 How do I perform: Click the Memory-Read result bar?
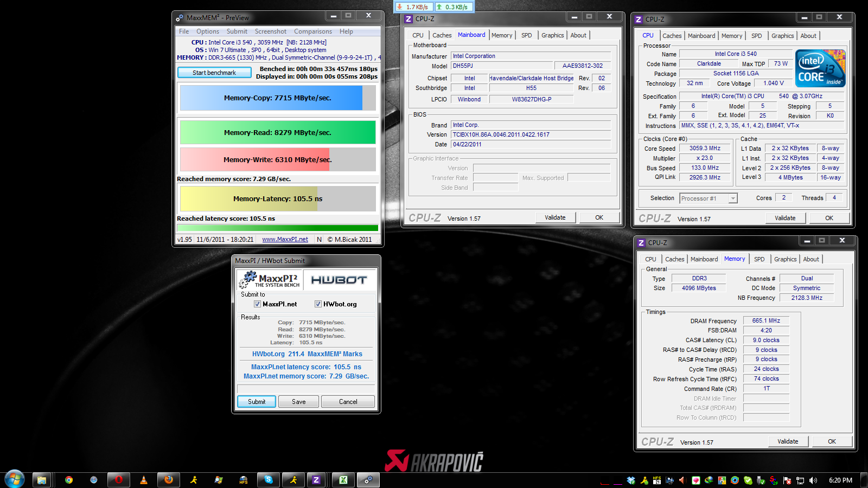point(278,132)
